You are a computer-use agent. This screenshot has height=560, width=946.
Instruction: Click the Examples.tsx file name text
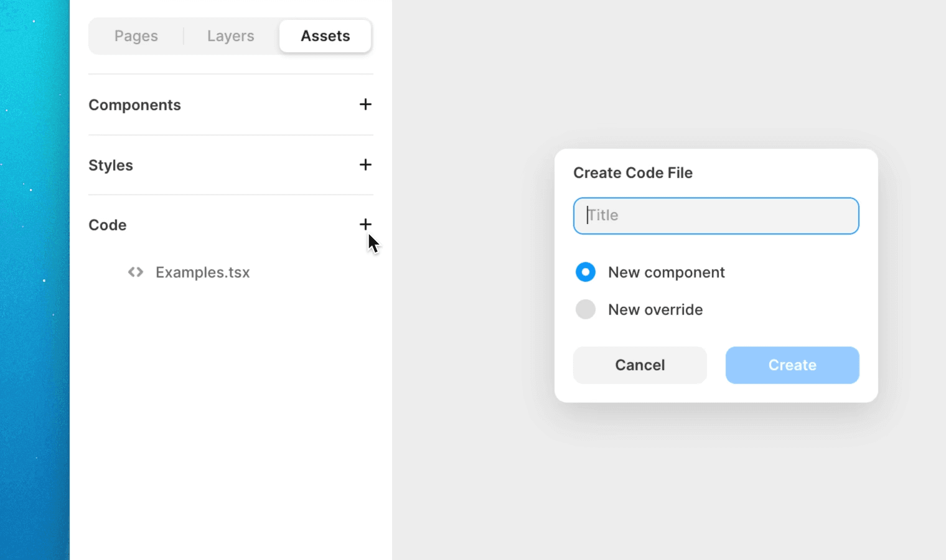coord(202,272)
